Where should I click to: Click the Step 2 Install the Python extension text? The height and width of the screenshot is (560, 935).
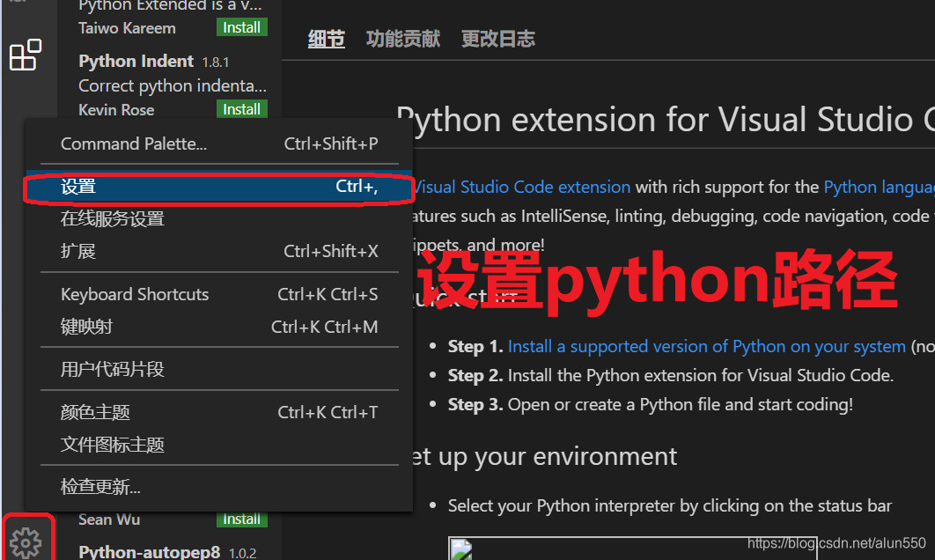click(x=671, y=376)
